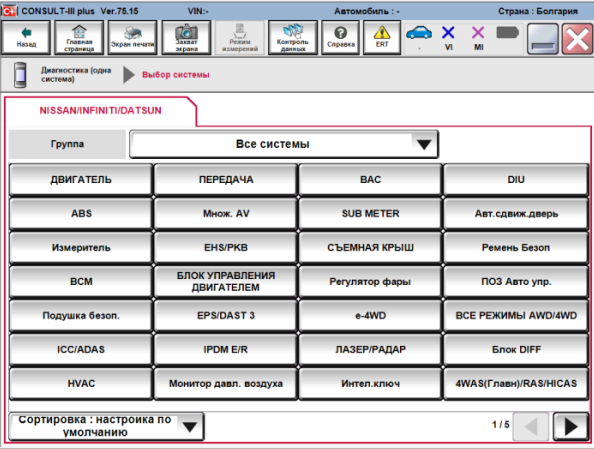Screen dimensions: 594x449
Task: Select the NISSAN/INFINITI/DATSUN tab
Action: click(x=101, y=110)
